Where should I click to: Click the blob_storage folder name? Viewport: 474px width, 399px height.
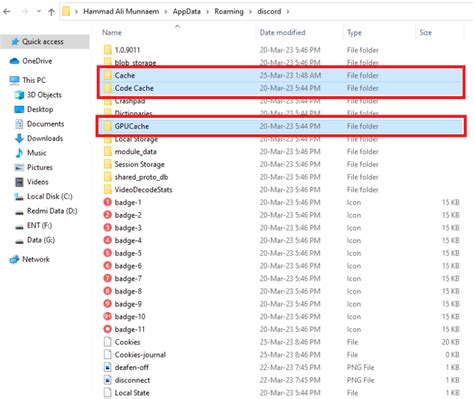tap(135, 62)
